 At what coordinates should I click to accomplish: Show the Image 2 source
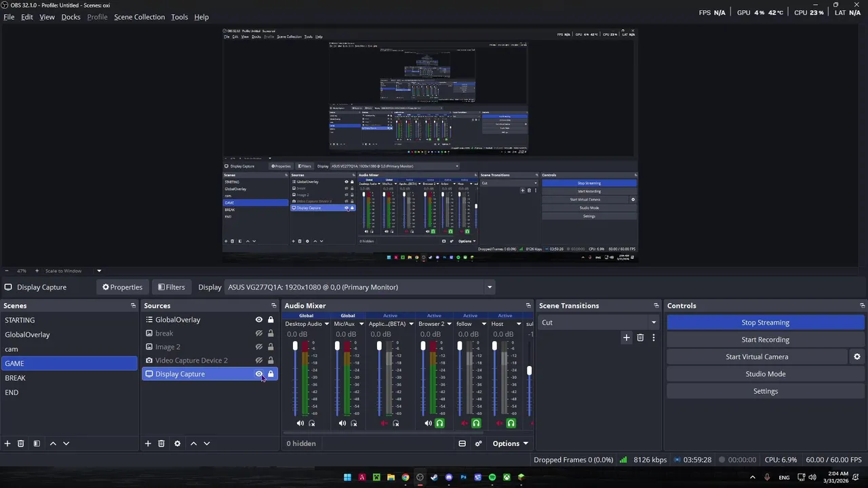(258, 347)
